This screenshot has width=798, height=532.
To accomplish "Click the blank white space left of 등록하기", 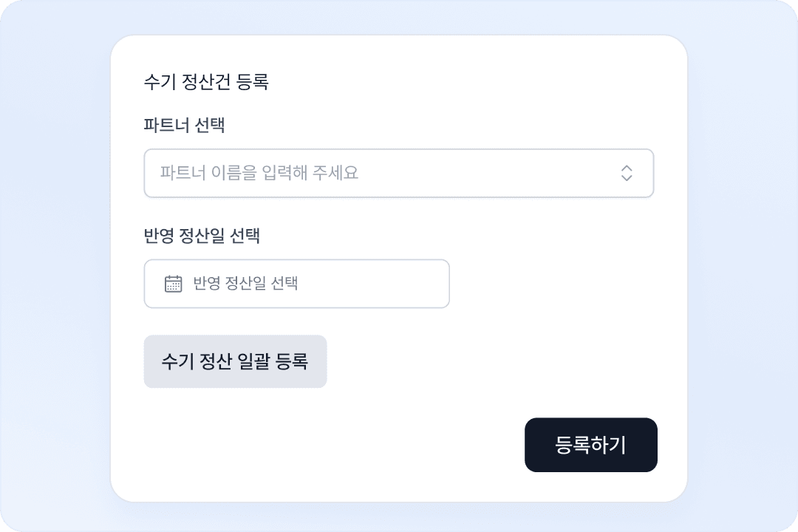I will (331, 445).
